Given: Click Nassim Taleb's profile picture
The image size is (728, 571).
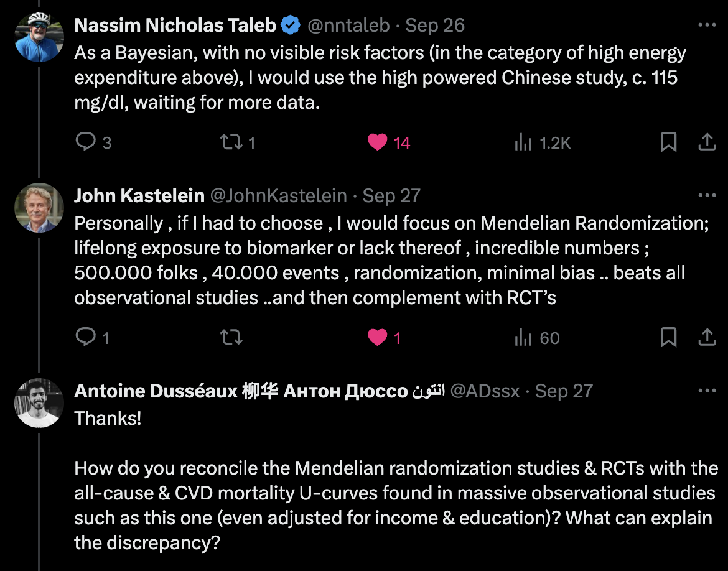Looking at the screenshot, I should point(39,37).
